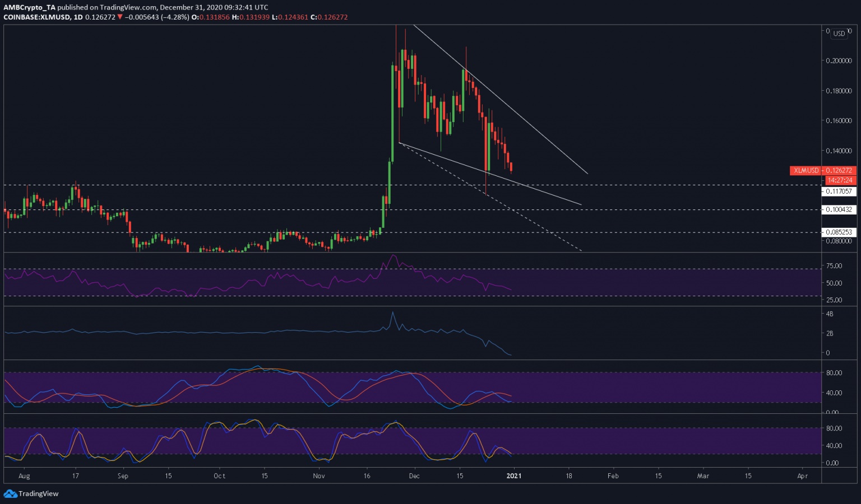The width and height of the screenshot is (861, 504).
Task: Select the 0.085253 horizontal level label
Action: pos(839,232)
